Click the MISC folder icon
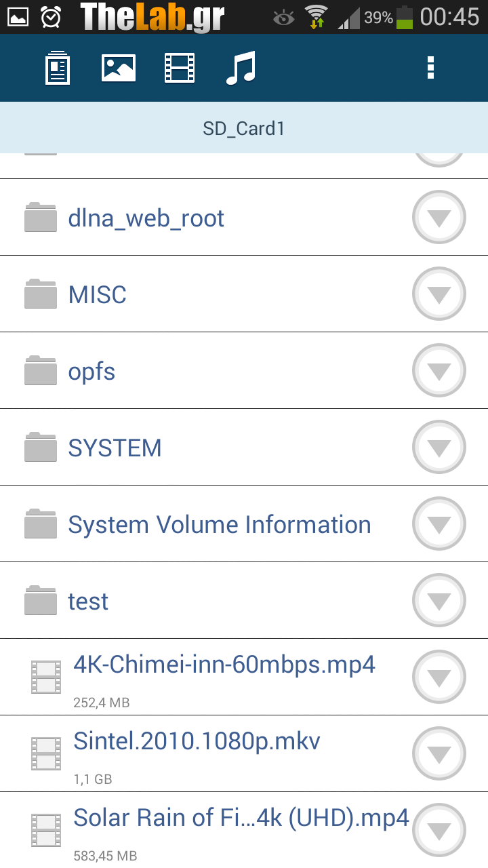 tap(41, 294)
